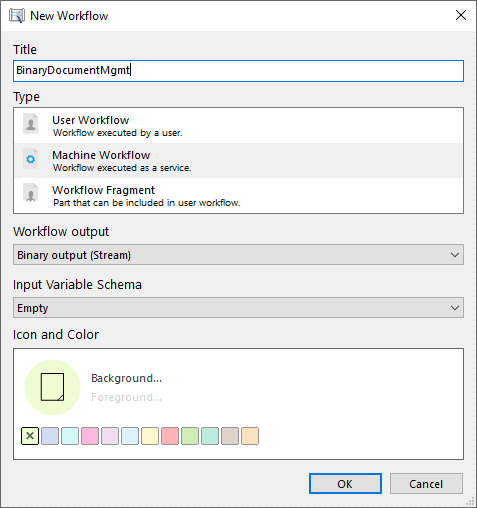Select the no-color X swatch

[x=30, y=436]
